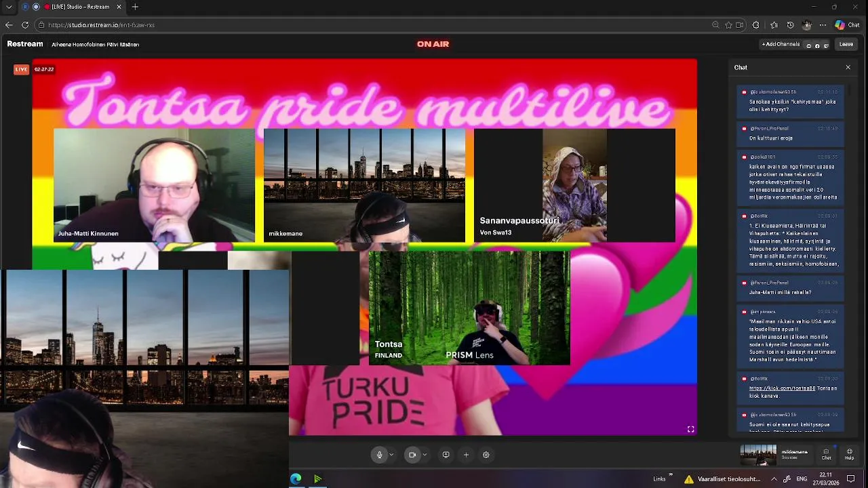Open the browser tab list chevron
Viewport: 868px width, 488px height.
click(9, 7)
